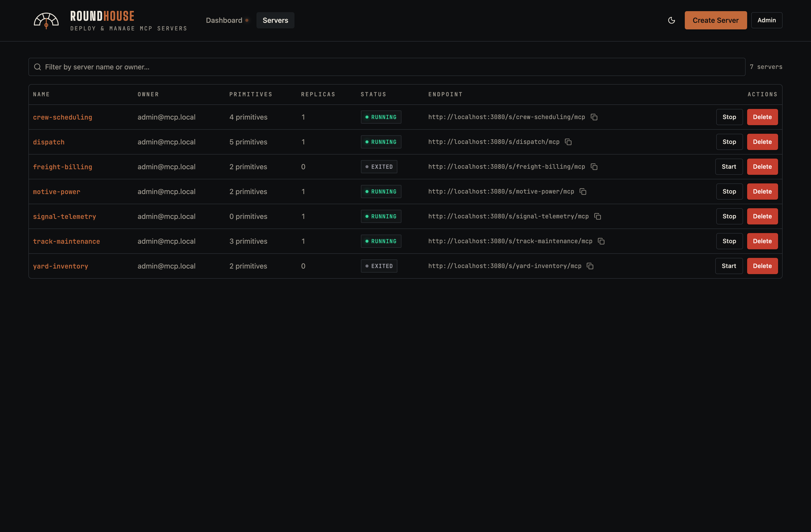This screenshot has height=532, width=811.
Task: Stop the dispatch server
Action: (729, 142)
